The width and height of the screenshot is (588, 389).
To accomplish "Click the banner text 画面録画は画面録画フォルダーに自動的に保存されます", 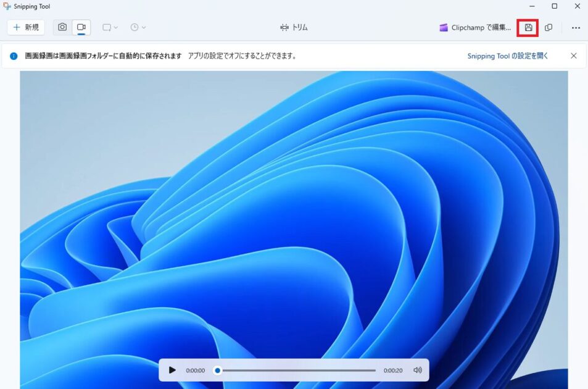I will coord(103,56).
